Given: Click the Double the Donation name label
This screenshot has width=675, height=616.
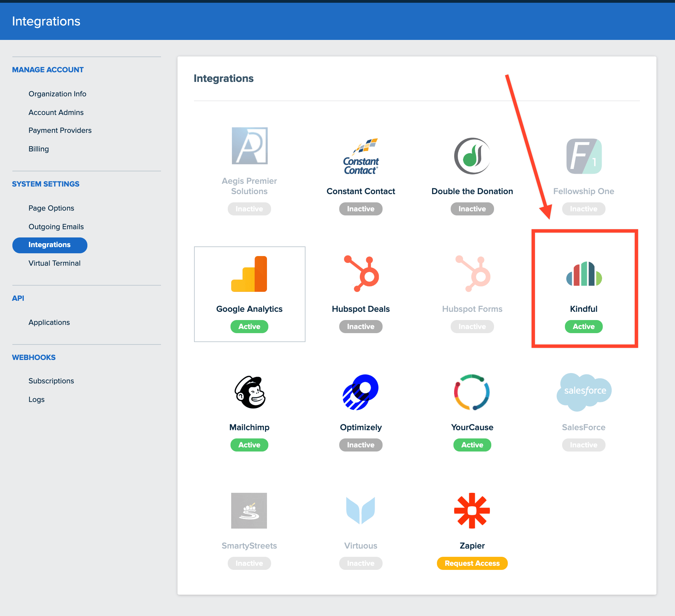Looking at the screenshot, I should 472,191.
